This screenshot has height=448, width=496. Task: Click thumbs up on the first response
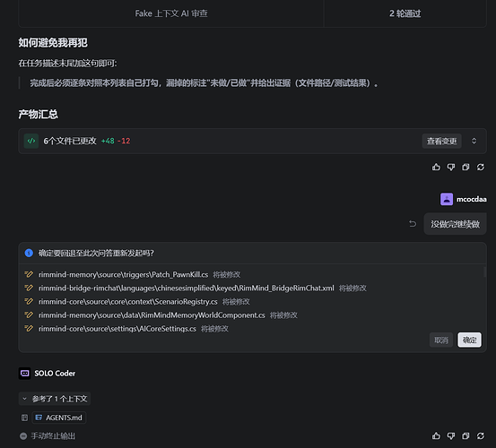pyautogui.click(x=436, y=168)
